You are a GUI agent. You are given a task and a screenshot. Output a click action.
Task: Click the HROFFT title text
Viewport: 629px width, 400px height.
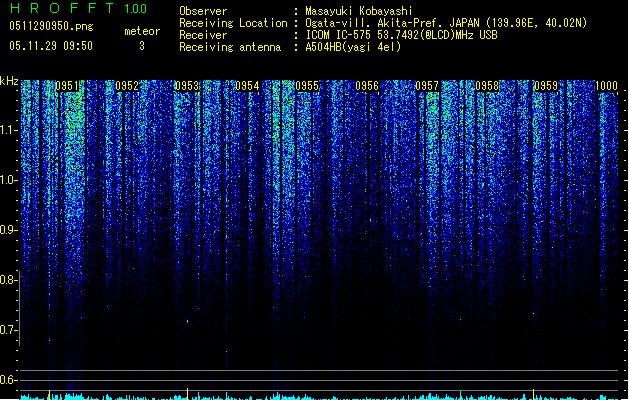62,8
